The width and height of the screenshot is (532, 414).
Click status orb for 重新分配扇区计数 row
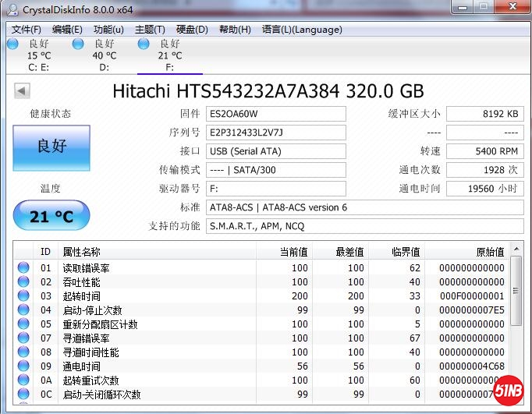coord(23,324)
